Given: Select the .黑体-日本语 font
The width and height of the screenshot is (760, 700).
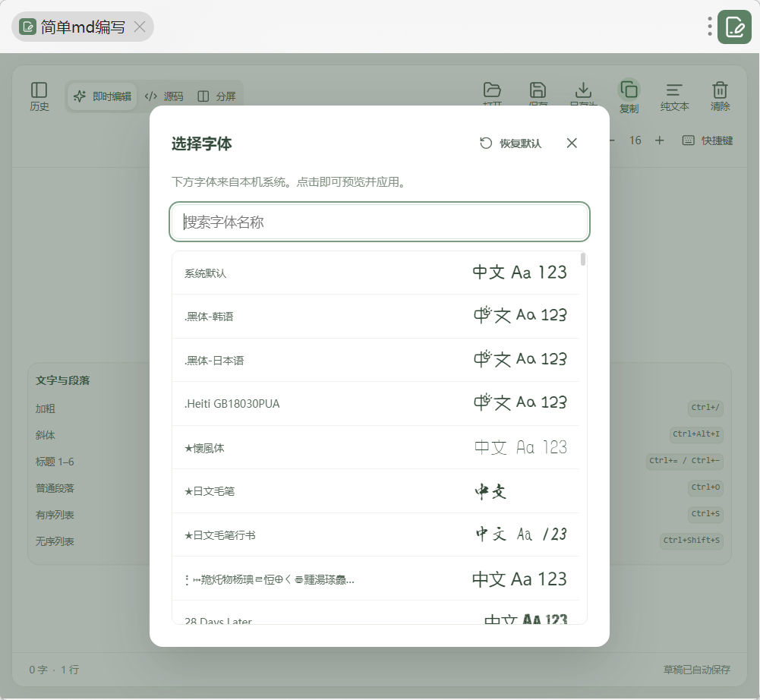Looking at the screenshot, I should (x=376, y=360).
